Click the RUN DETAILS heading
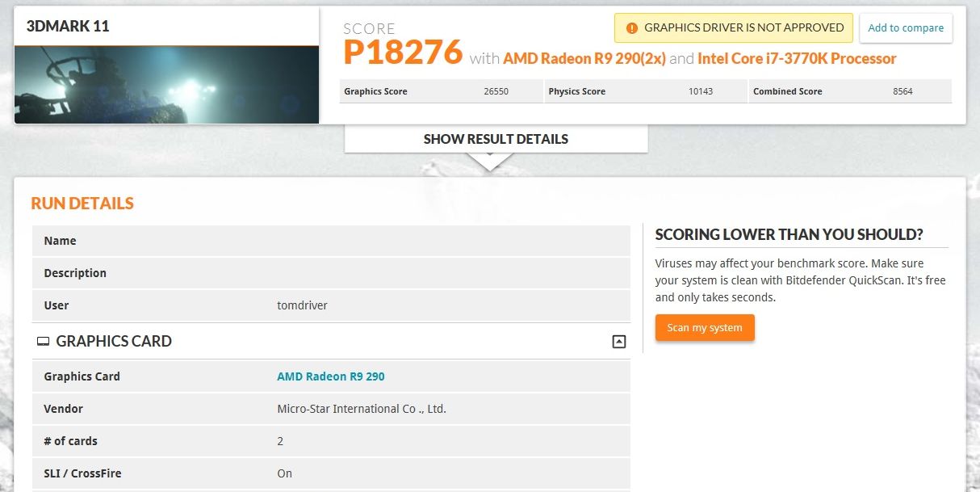The width and height of the screenshot is (980, 492). tap(82, 204)
